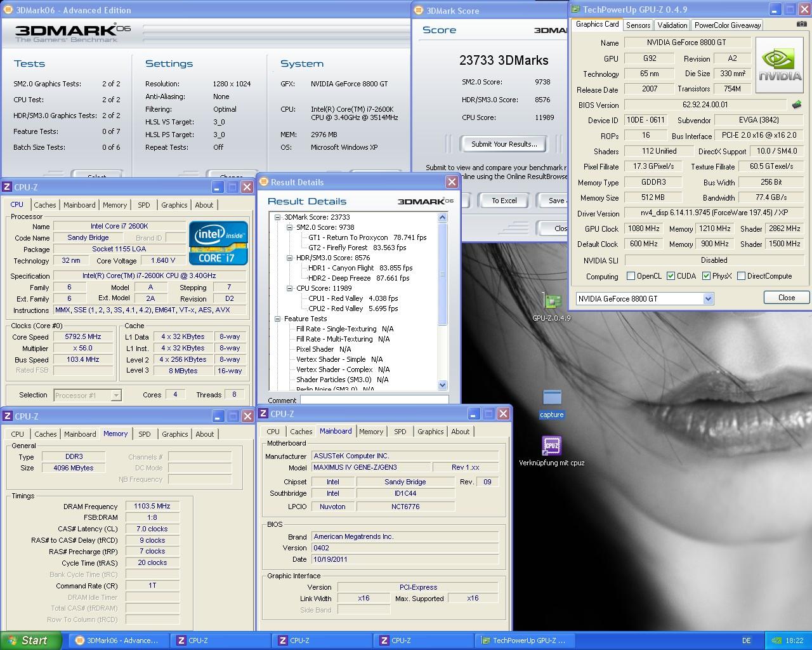Click the 23733 3DMarks score text
Screen dimensions: 812x650
pos(504,60)
